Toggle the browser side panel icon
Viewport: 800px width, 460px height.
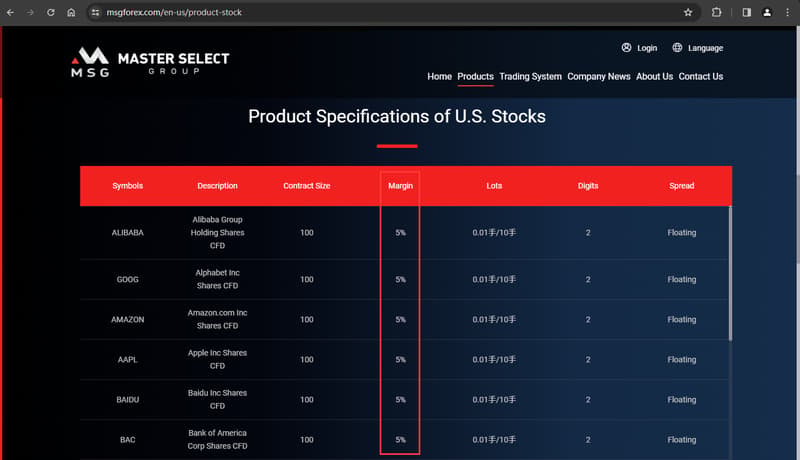746,12
